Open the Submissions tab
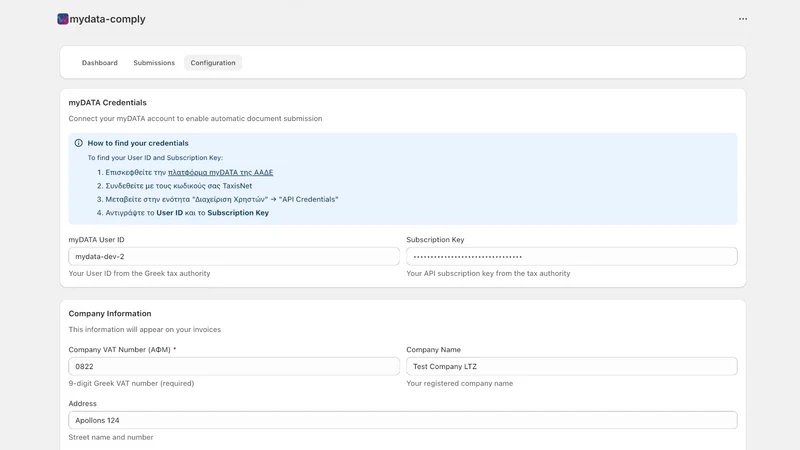This screenshot has height=450, width=800. 154,63
